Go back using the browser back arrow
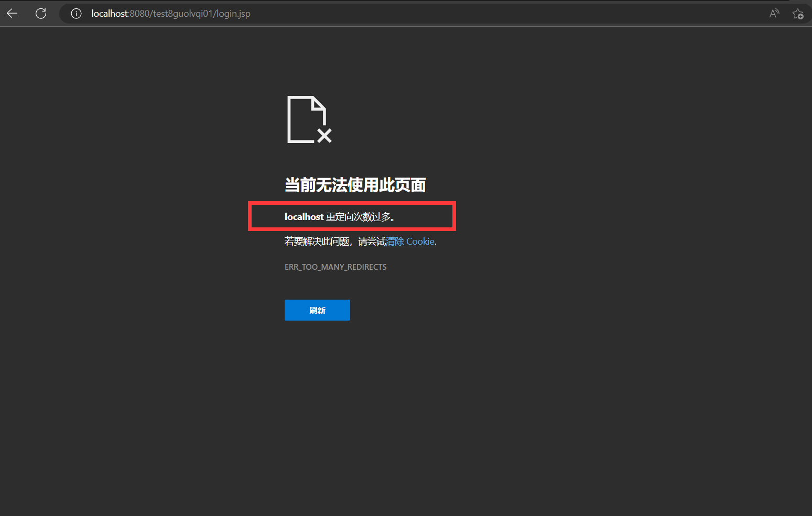Image resolution: width=812 pixels, height=516 pixels. pyautogui.click(x=12, y=14)
